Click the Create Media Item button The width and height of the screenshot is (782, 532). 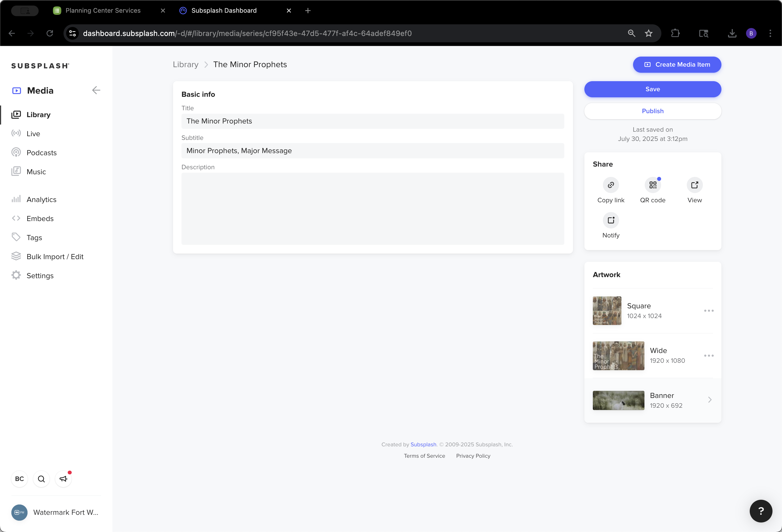point(677,65)
